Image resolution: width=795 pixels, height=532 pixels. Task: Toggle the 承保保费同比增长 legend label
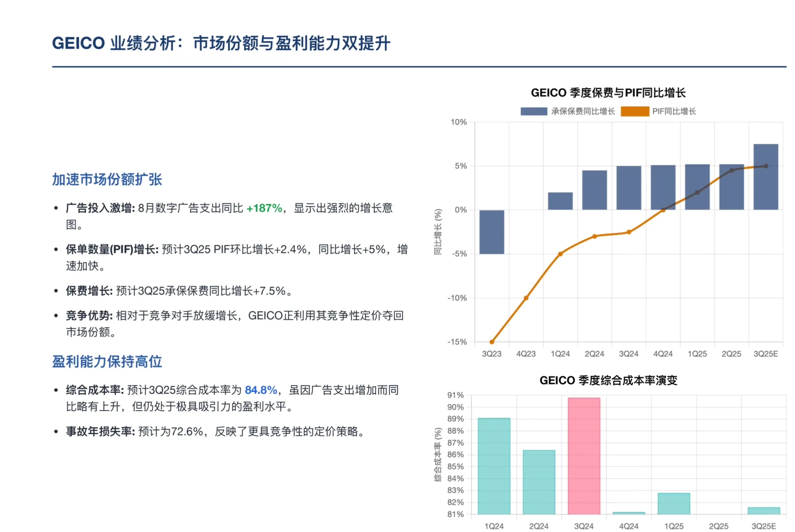pyautogui.click(x=583, y=111)
